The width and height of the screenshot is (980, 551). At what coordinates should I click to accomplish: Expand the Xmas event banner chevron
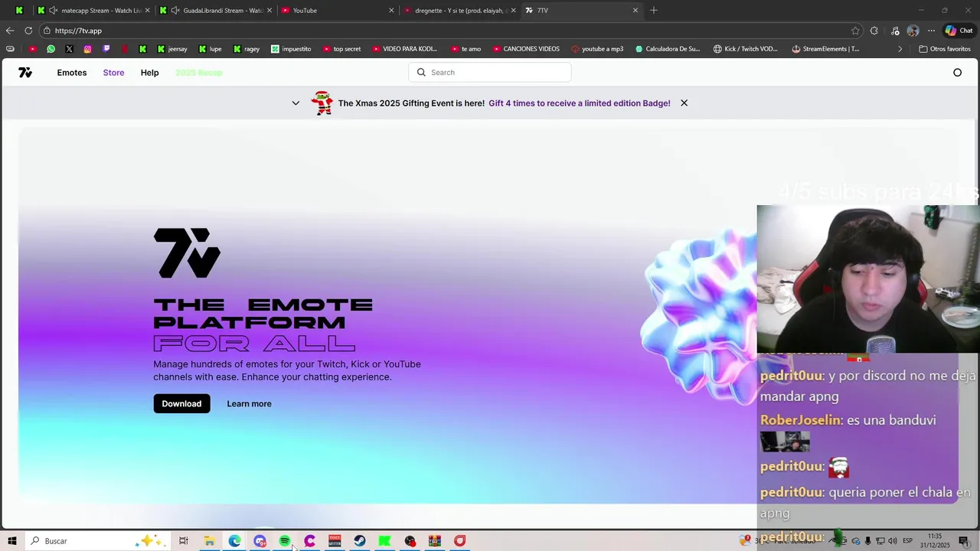click(296, 103)
